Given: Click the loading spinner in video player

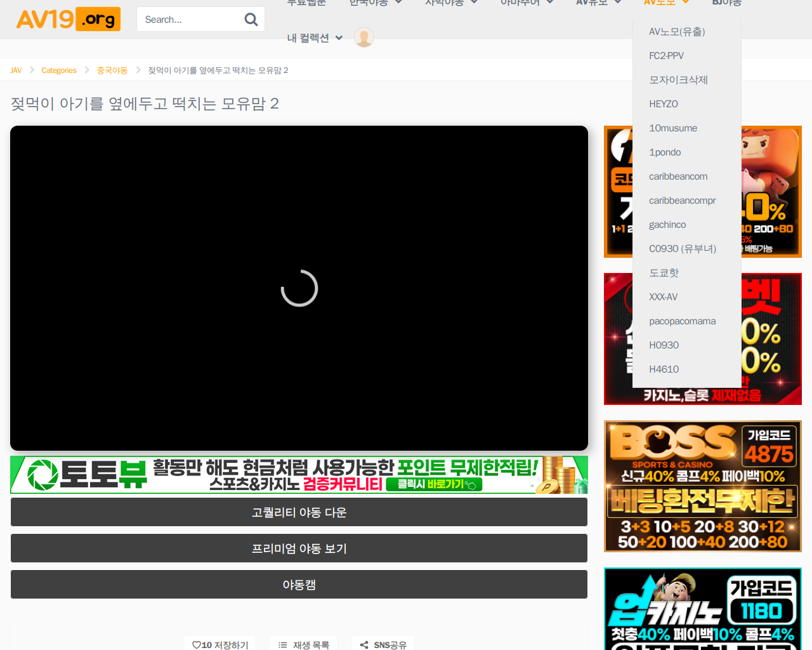Looking at the screenshot, I should (299, 288).
